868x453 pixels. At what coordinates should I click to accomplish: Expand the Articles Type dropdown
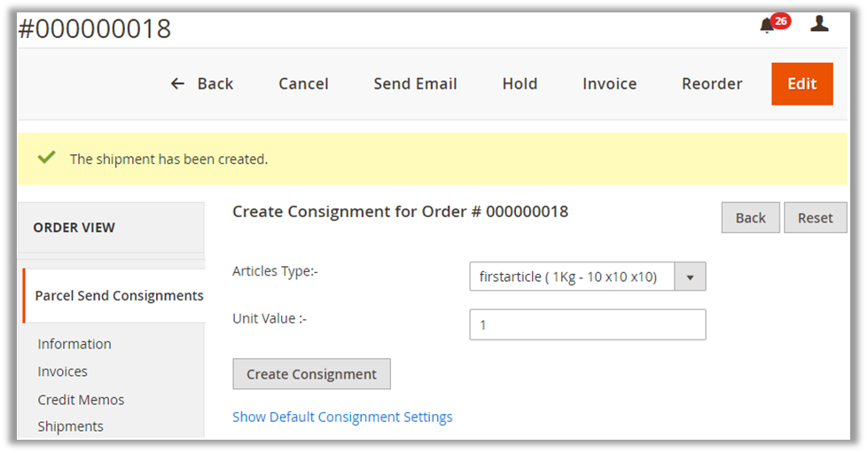pos(587,277)
